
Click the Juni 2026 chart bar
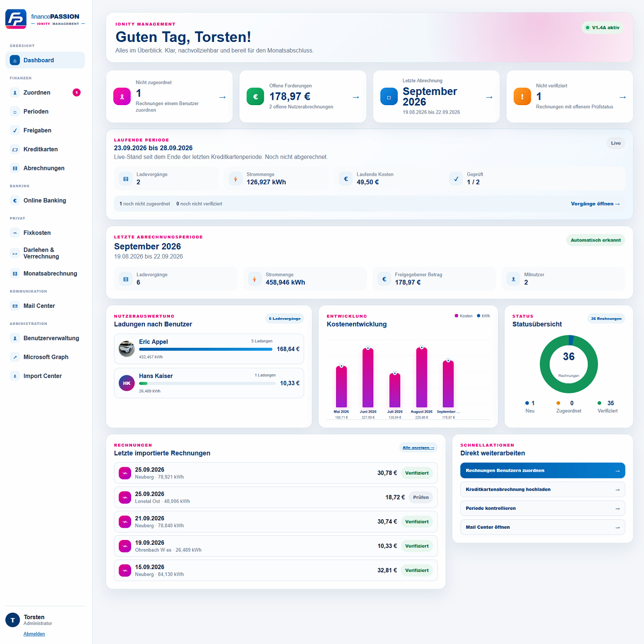[x=368, y=378]
